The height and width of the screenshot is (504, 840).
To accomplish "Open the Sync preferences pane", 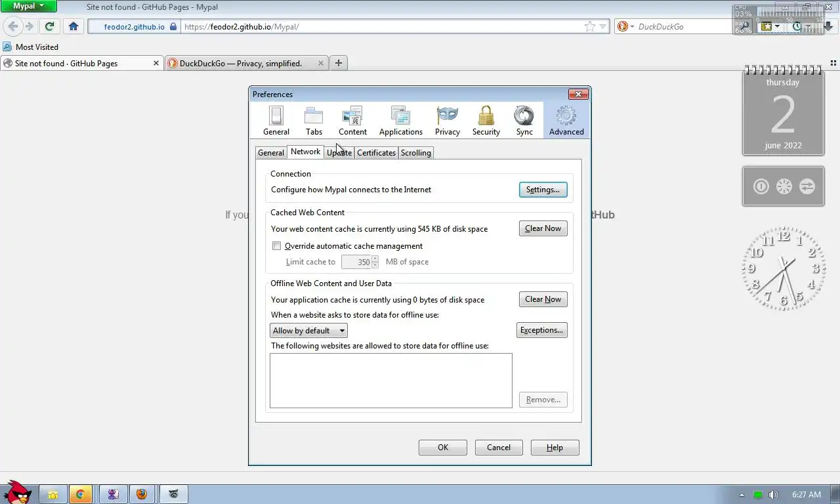I will 524,121.
